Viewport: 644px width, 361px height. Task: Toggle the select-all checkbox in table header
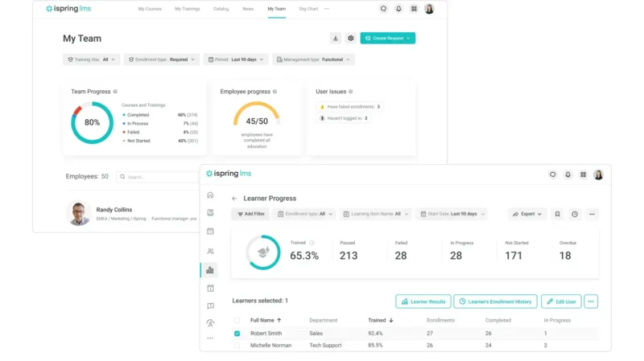click(237, 320)
